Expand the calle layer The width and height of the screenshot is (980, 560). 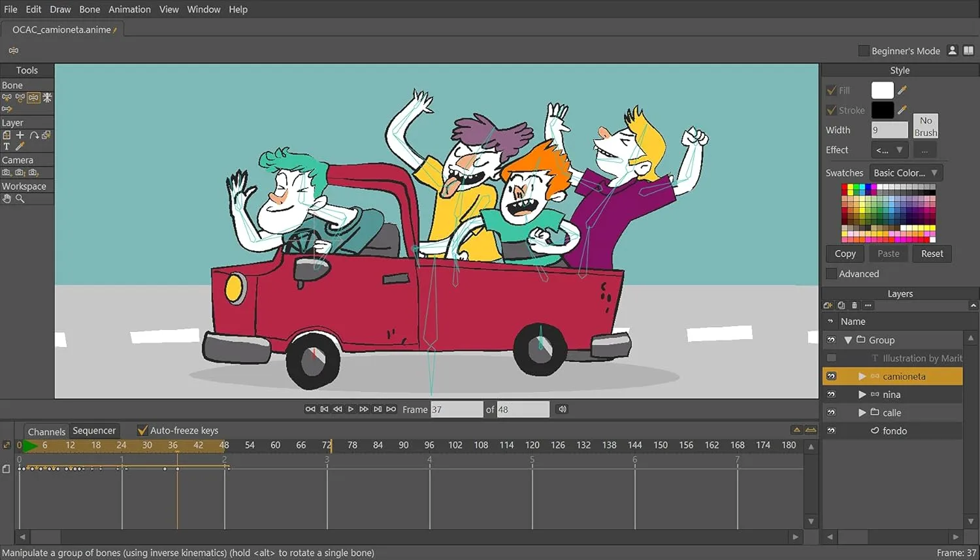click(x=862, y=412)
